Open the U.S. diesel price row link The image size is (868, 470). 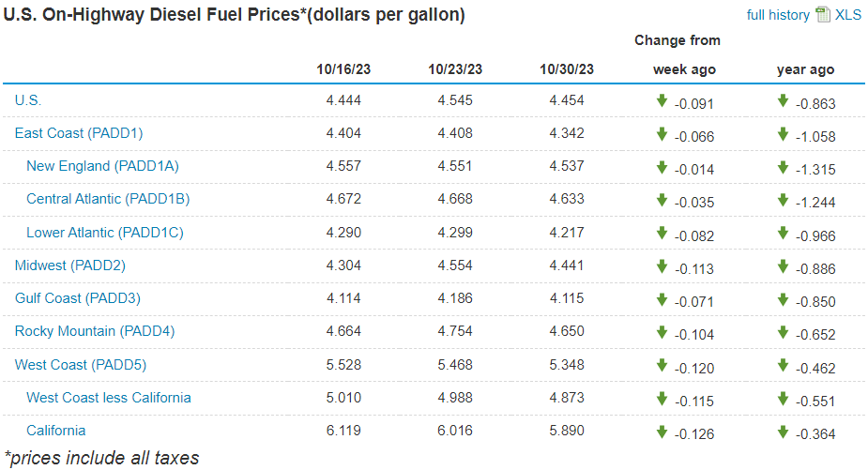(x=28, y=100)
